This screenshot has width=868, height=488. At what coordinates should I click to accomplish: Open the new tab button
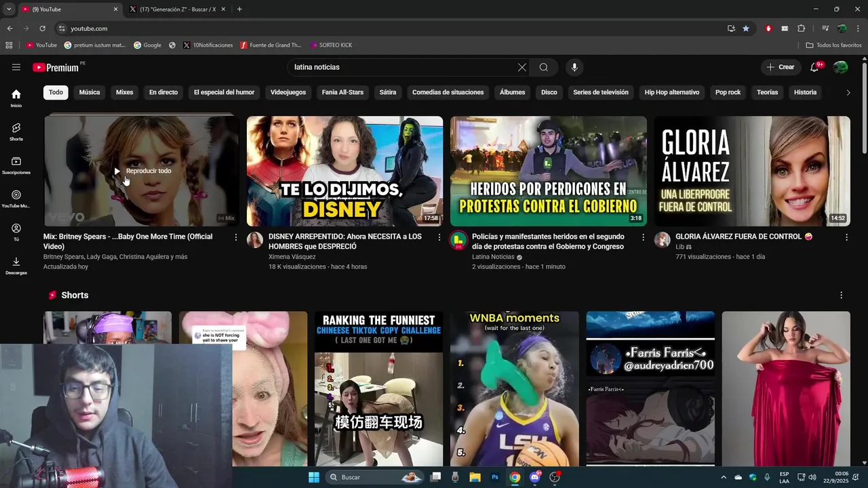click(239, 9)
